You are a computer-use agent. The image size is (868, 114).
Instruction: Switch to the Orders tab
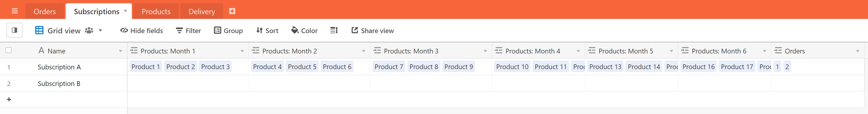(45, 12)
